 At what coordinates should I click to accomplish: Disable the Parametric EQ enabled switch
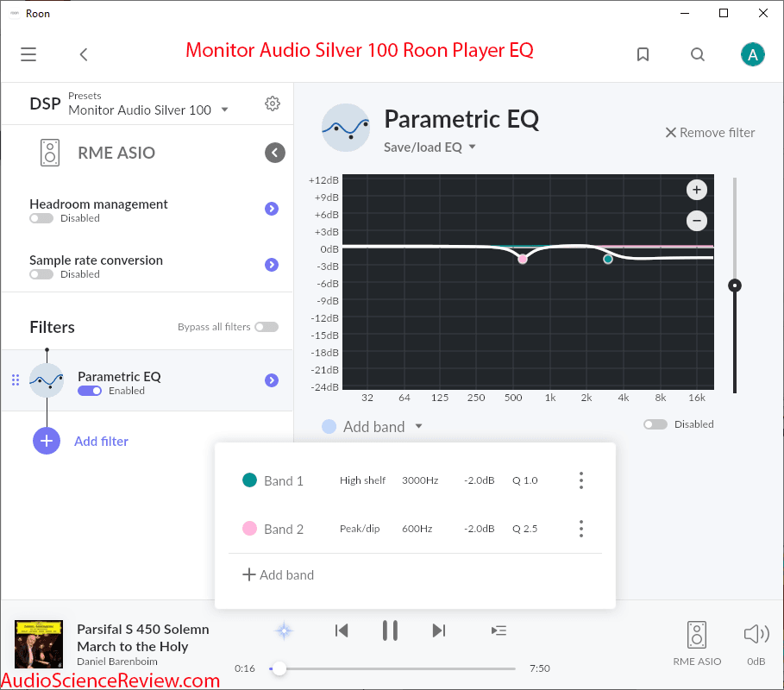[90, 391]
